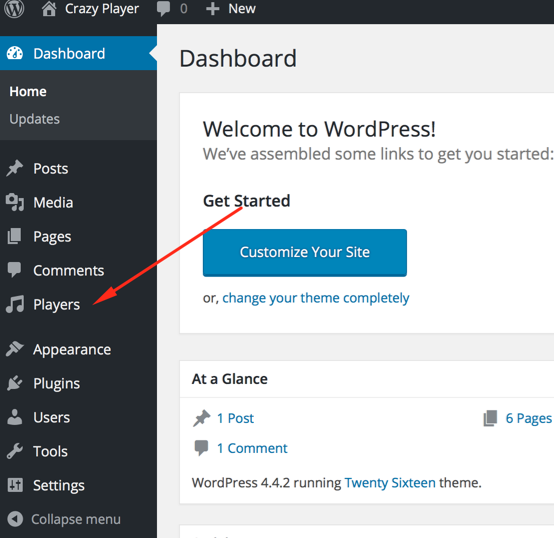The height and width of the screenshot is (538, 555).
Task: Click the Tools wrench icon
Action: [15, 451]
